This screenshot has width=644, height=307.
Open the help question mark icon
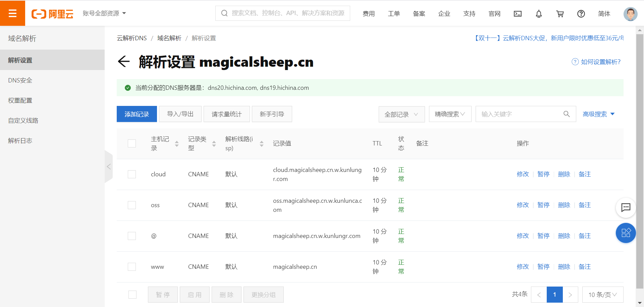coord(581,14)
